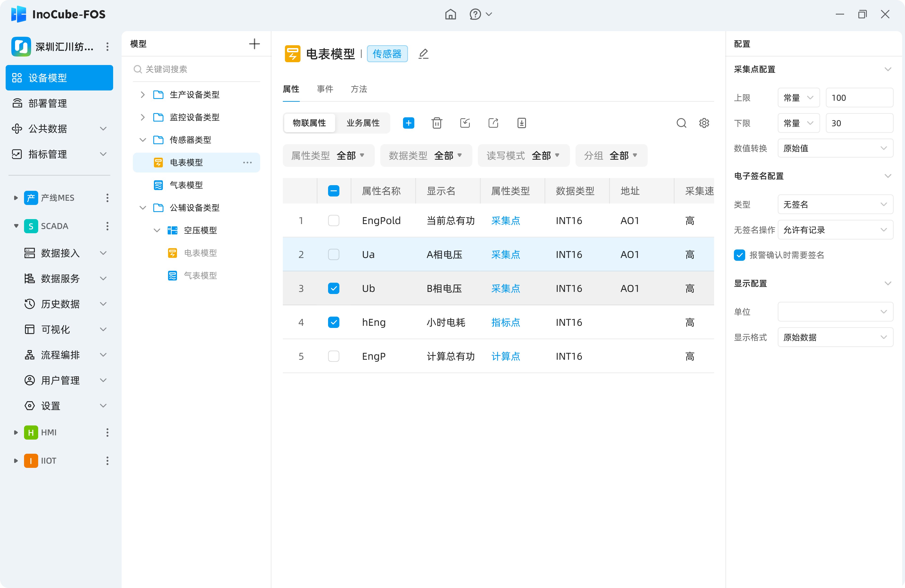Click the home icon in title bar

pos(450,14)
